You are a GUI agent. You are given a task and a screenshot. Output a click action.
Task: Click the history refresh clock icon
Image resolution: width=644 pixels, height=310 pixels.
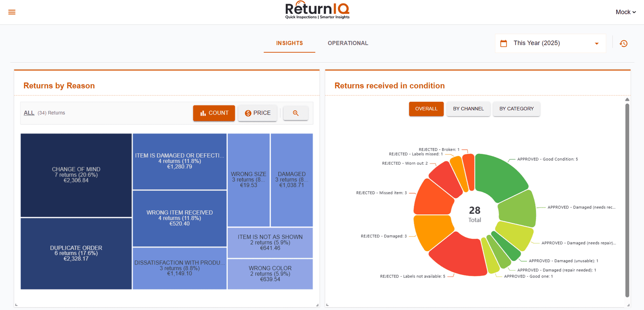[623, 43]
